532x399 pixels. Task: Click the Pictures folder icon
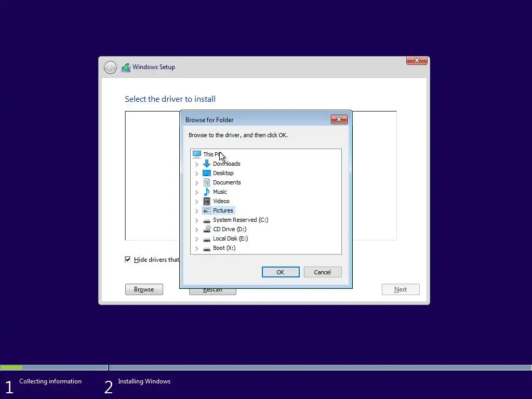coord(207,210)
